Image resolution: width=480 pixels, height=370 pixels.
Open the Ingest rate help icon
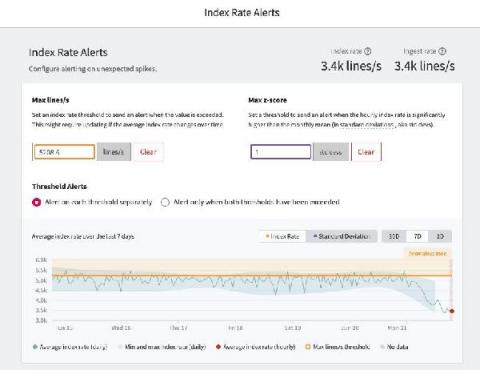(x=442, y=51)
